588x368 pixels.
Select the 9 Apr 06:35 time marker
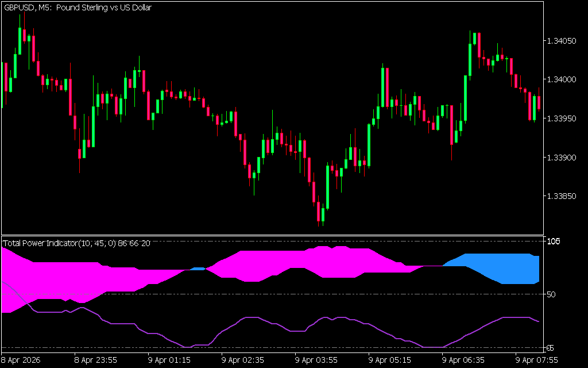tap(463, 361)
